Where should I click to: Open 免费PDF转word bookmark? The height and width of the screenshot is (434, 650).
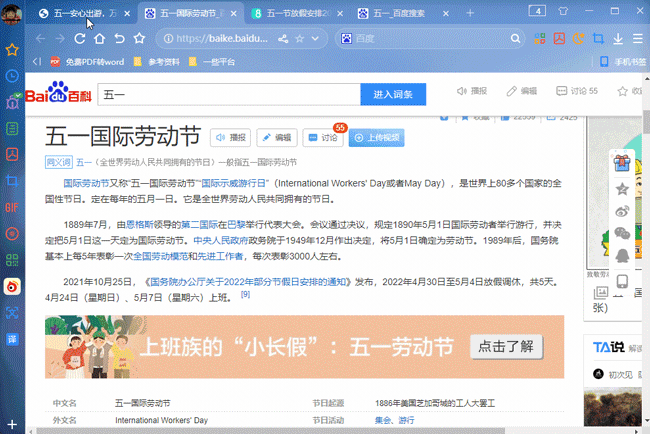87,62
